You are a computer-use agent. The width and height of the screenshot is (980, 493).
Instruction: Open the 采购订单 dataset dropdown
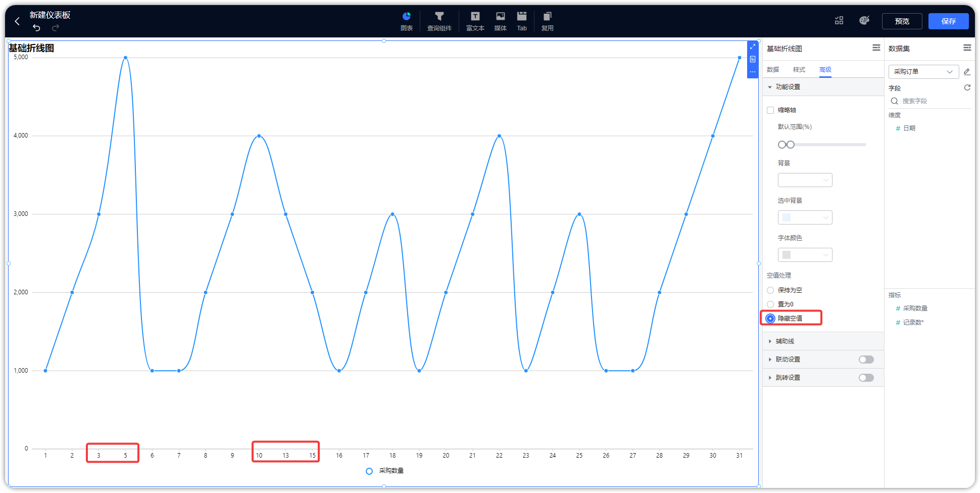pyautogui.click(x=923, y=72)
